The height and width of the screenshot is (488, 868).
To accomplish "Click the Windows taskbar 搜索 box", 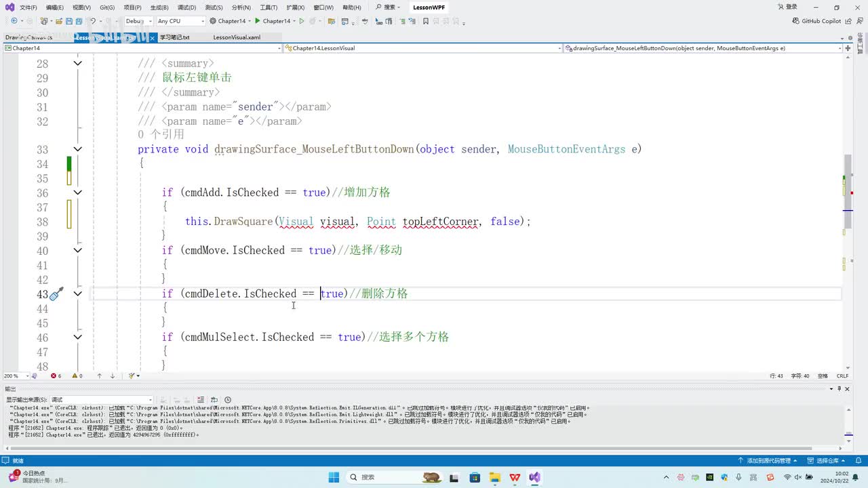I will pos(395,477).
